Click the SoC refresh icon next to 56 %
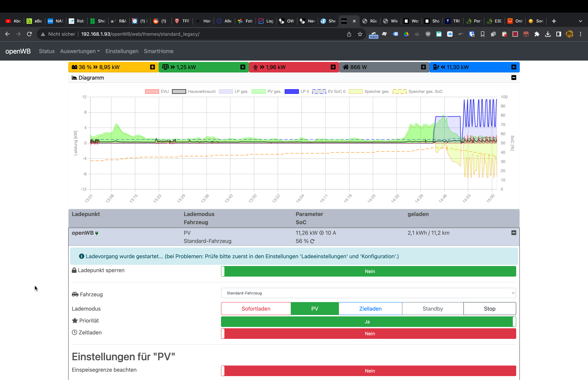 pos(312,241)
